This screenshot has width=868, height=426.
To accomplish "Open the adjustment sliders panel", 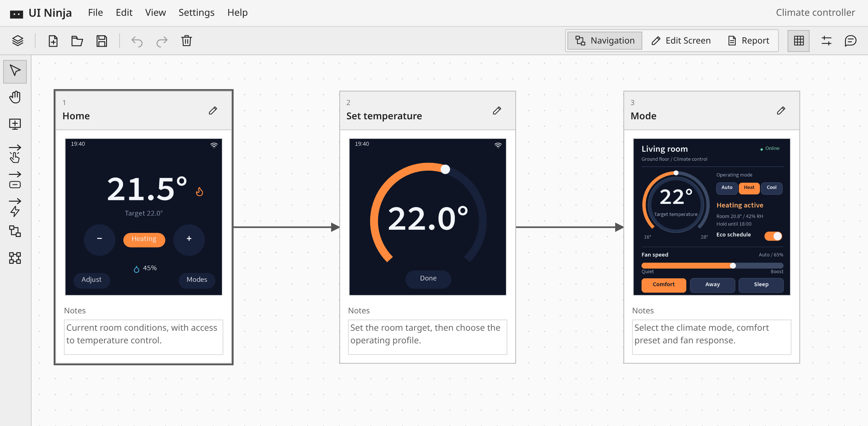I will [x=826, y=41].
